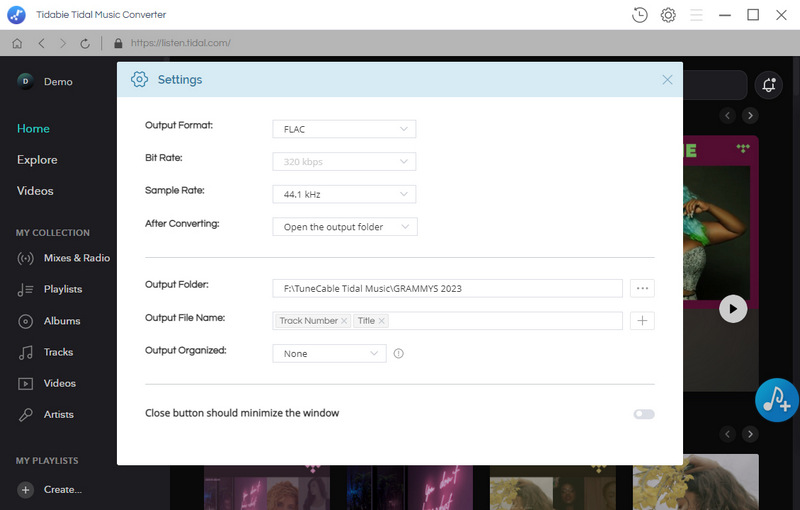
Task: Click the padlock icon in address bar
Action: point(118,43)
